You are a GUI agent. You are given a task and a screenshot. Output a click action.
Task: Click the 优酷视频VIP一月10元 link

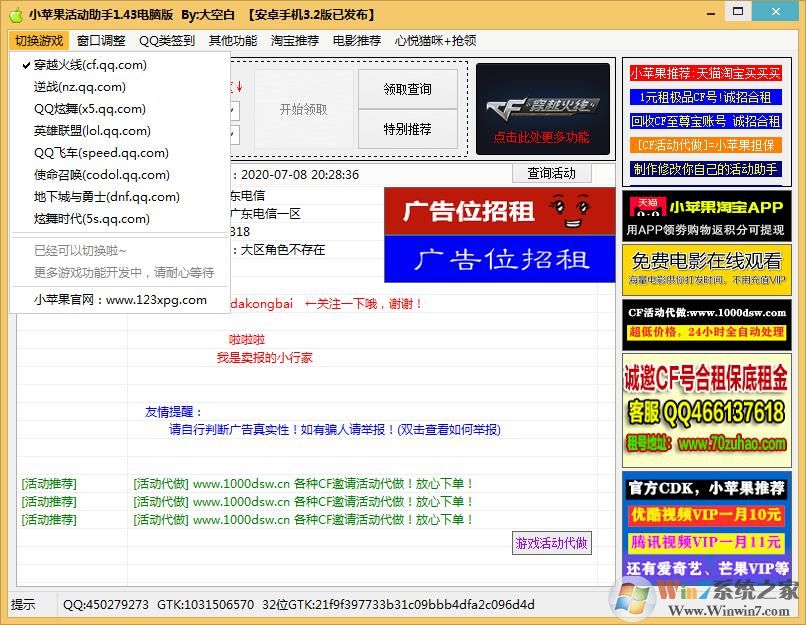point(705,515)
